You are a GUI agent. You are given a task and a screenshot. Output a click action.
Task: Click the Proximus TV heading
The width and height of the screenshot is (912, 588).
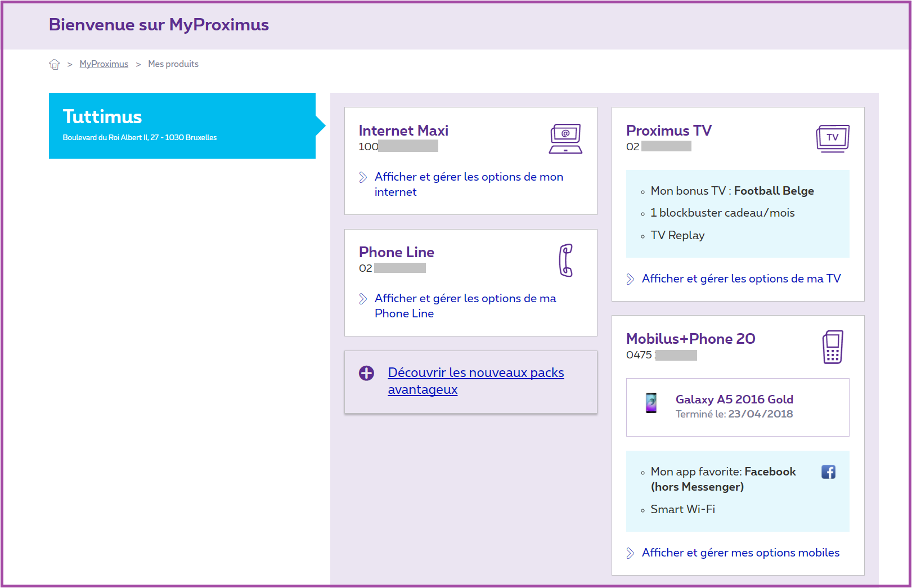click(668, 131)
